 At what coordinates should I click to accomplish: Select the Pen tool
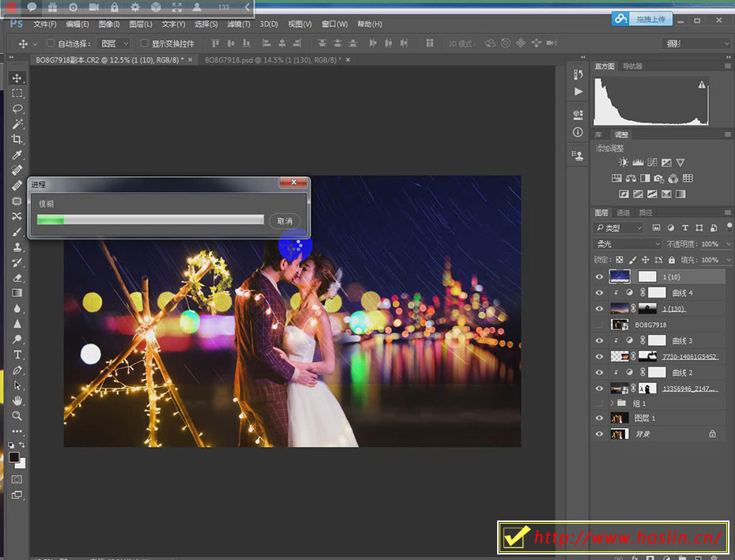click(x=17, y=370)
